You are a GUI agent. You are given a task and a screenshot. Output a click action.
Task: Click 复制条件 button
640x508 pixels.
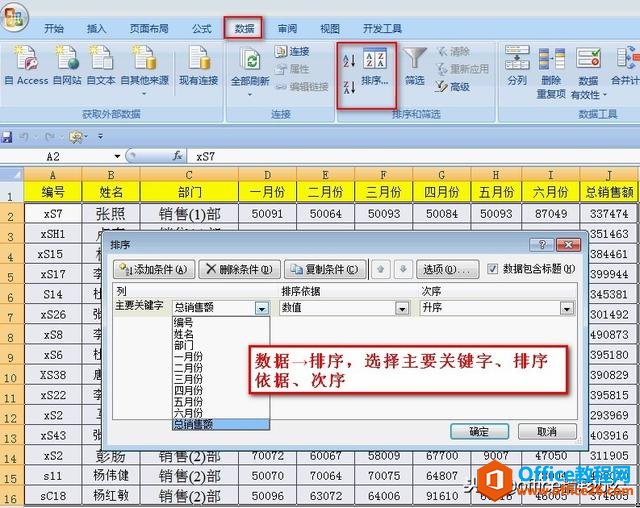coord(325,269)
